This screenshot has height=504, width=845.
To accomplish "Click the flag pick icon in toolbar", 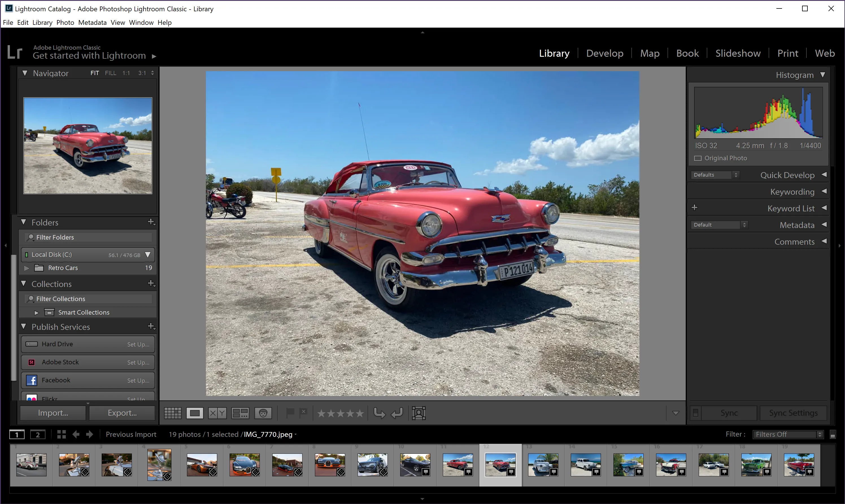I will click(290, 413).
